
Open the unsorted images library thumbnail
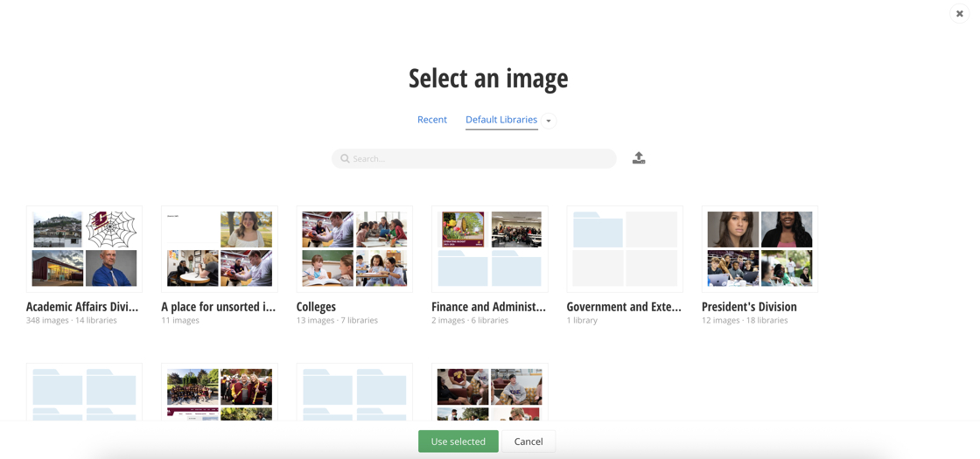[220, 249]
